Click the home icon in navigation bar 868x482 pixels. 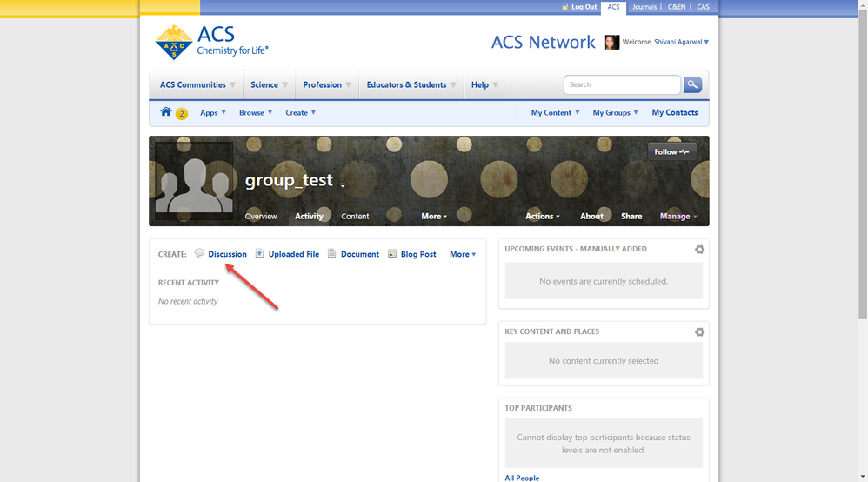coord(166,112)
